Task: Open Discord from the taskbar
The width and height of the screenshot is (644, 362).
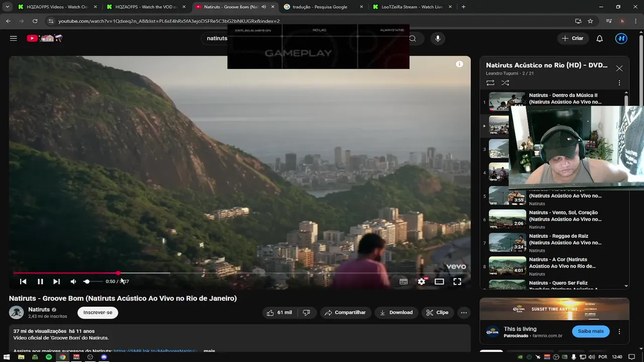Action: point(104,357)
